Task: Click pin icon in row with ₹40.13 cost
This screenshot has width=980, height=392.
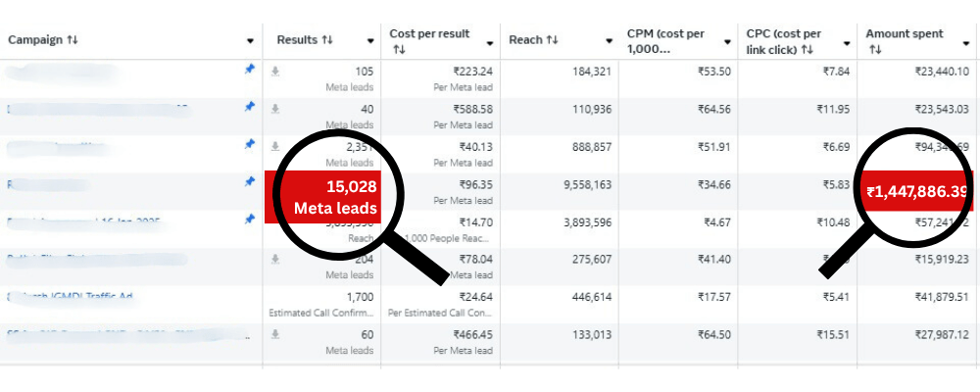Action: pyautogui.click(x=249, y=145)
